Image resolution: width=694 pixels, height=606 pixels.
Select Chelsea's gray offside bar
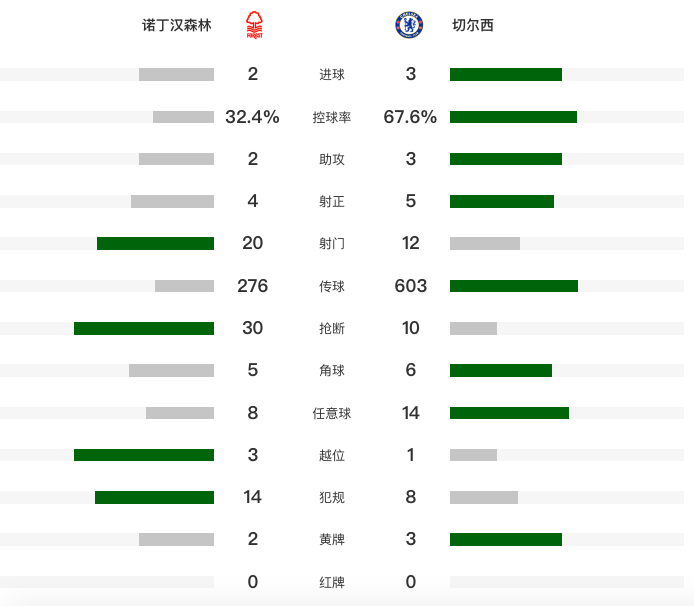click(474, 455)
